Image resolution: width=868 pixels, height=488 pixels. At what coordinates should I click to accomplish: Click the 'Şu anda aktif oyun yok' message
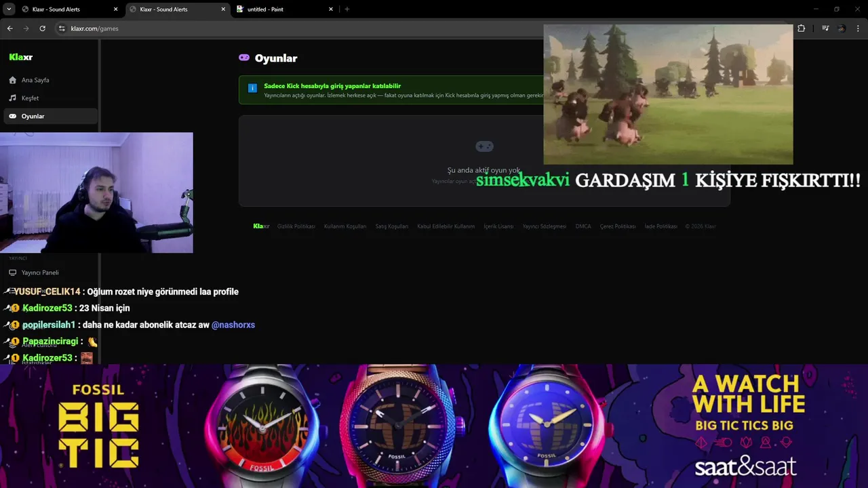coord(484,170)
